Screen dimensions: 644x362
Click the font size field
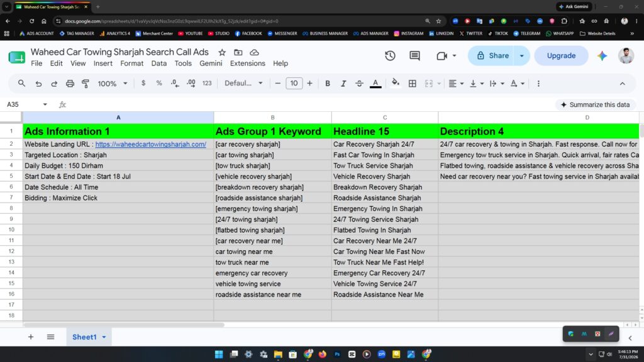coord(294,84)
